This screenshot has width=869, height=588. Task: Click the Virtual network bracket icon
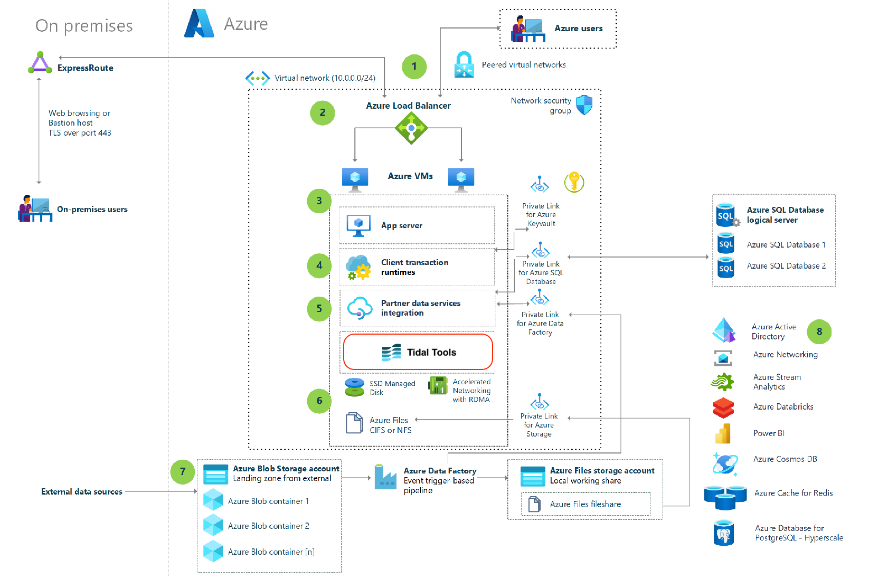tap(258, 78)
